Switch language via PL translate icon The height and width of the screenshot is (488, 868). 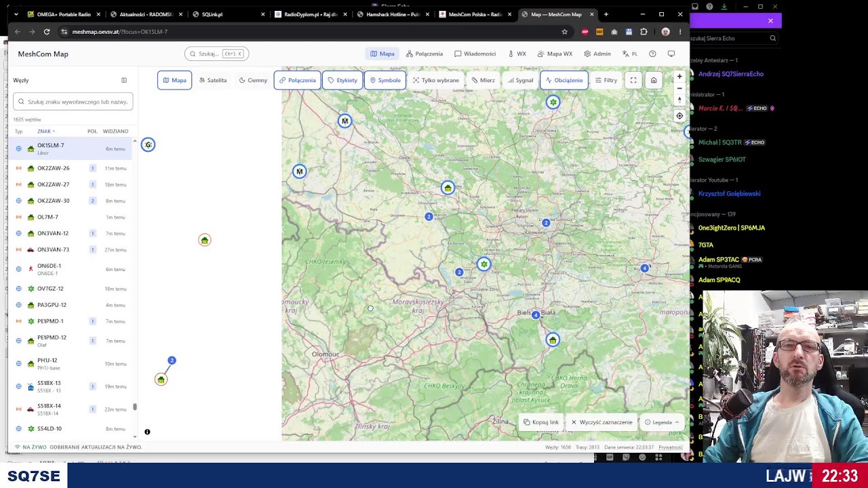click(x=629, y=54)
